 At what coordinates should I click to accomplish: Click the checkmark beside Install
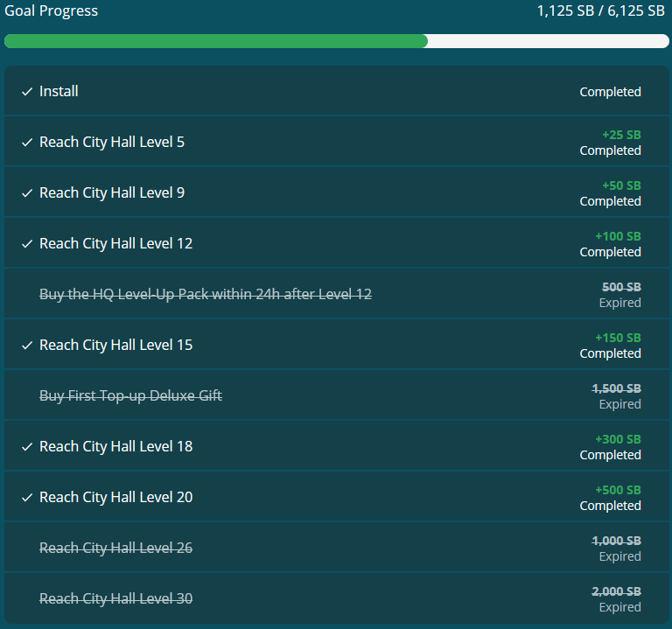pos(27,92)
